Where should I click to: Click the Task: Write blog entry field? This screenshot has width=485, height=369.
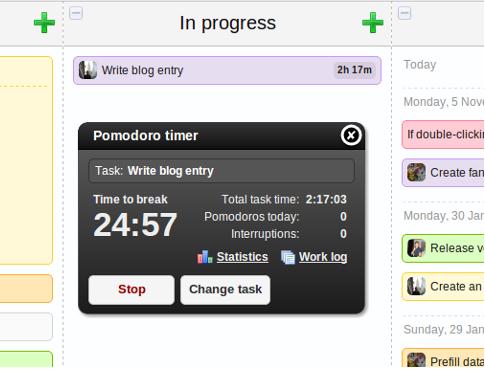(x=221, y=171)
